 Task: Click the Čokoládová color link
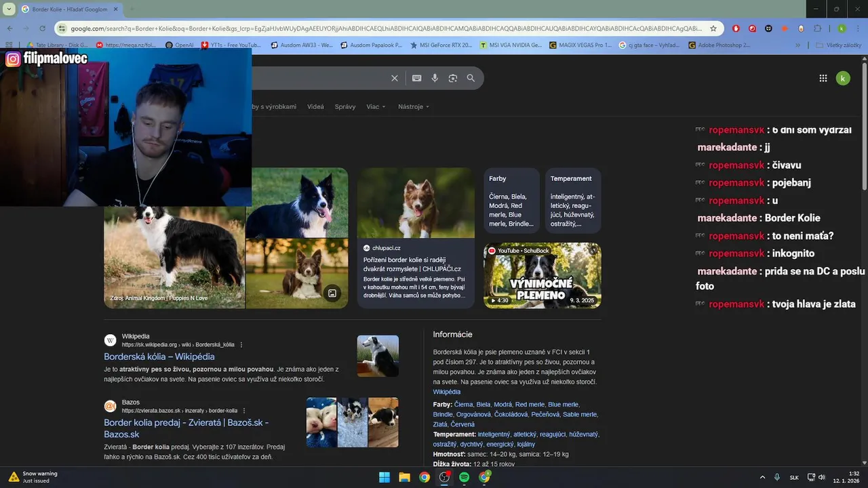click(x=511, y=414)
